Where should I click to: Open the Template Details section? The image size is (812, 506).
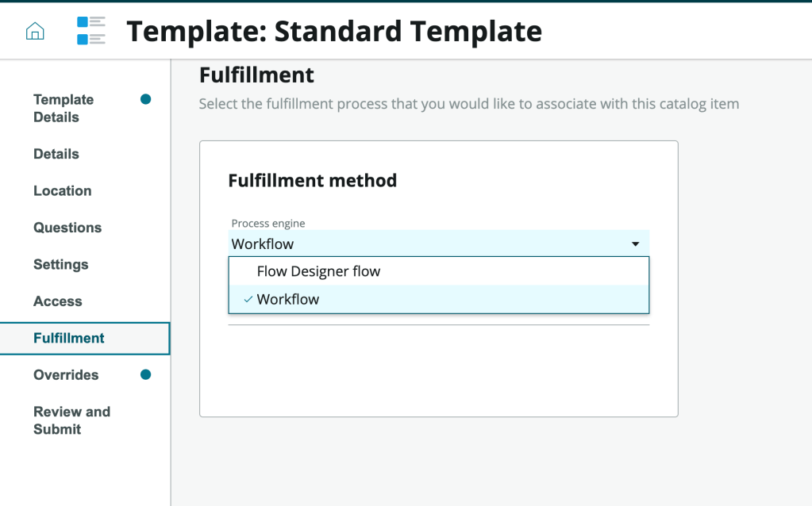(x=63, y=108)
